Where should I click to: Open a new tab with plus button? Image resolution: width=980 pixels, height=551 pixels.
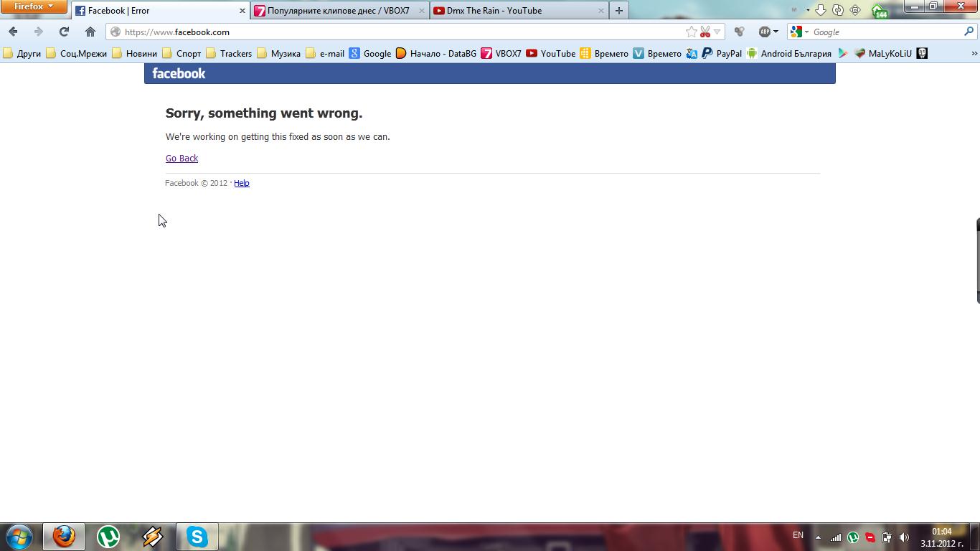coord(619,11)
